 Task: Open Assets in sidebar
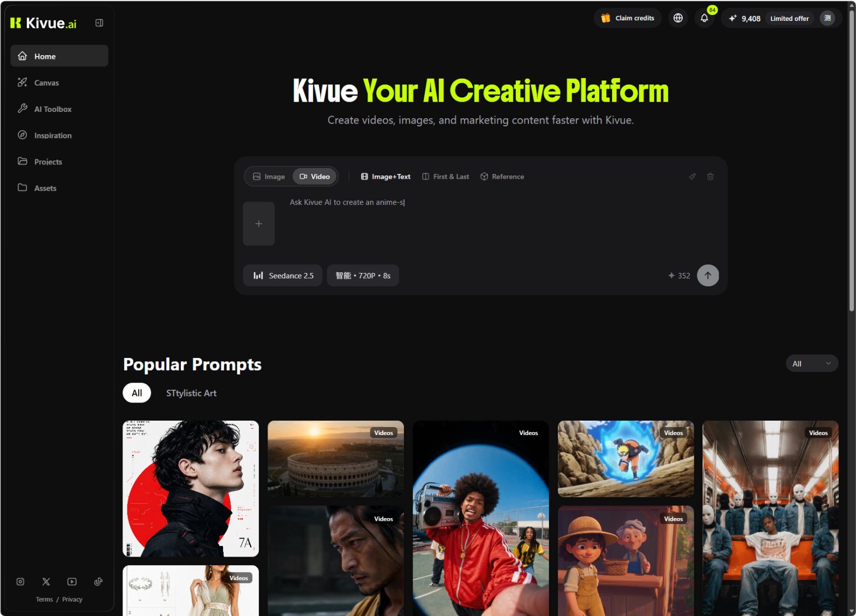click(59, 188)
